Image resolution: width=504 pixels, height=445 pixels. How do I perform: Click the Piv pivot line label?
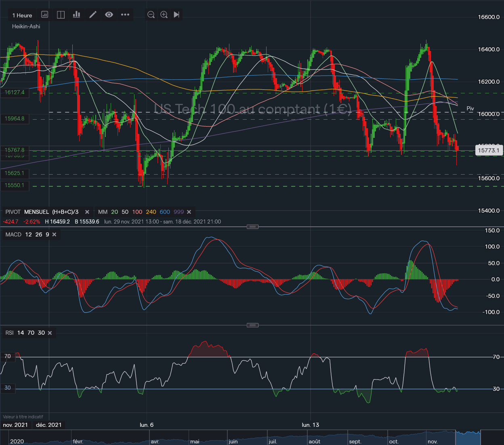(470, 108)
